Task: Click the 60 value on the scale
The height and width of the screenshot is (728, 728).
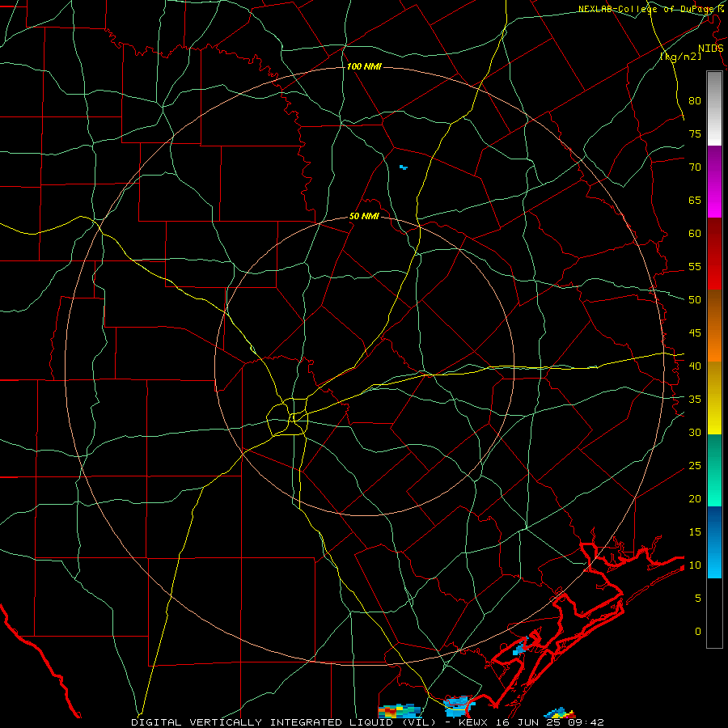Action: (695, 234)
